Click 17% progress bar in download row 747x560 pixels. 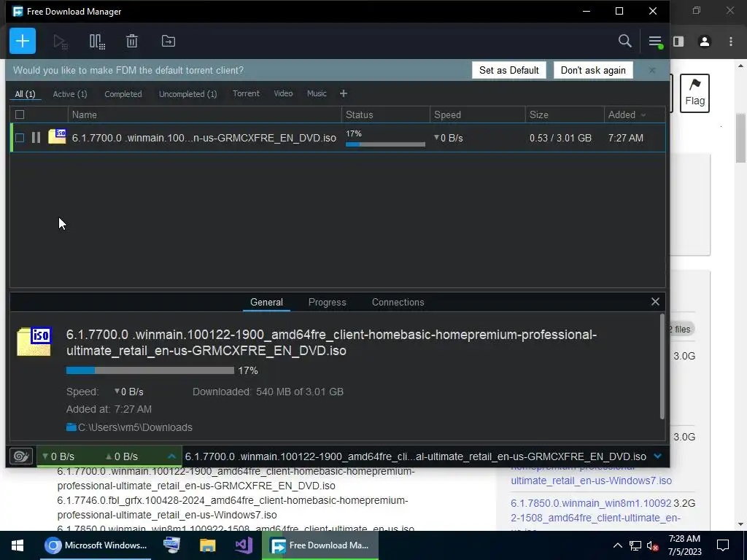coord(385,144)
